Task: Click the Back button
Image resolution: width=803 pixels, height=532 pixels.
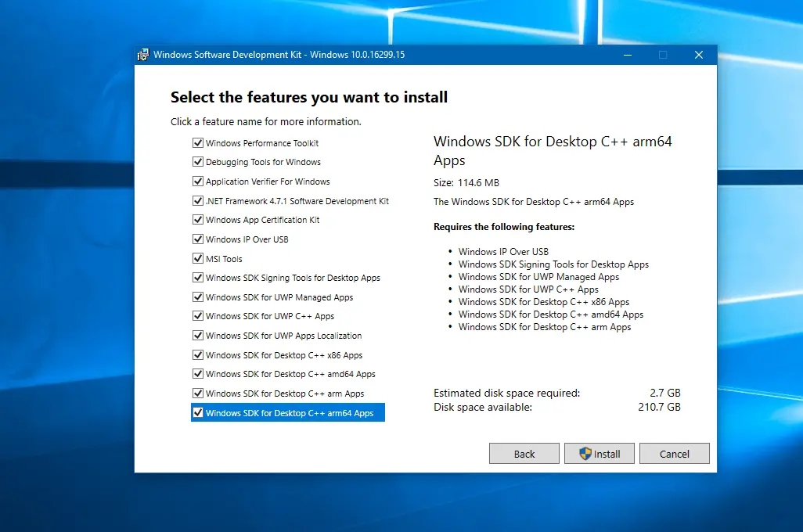Action: tap(524, 454)
